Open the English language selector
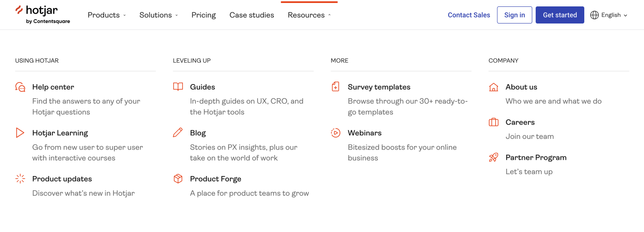Viewport: 644px width, 232px height. pyautogui.click(x=609, y=15)
